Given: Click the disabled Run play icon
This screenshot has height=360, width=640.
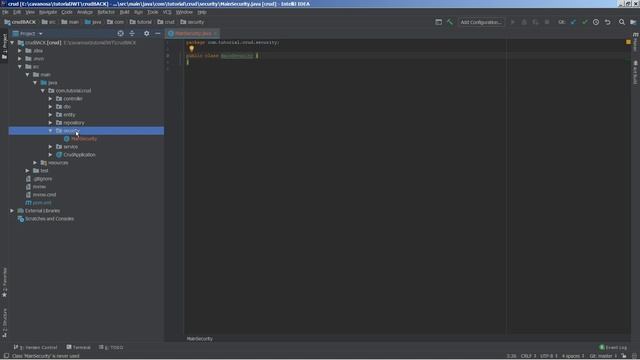Looking at the screenshot, I should [512, 22].
